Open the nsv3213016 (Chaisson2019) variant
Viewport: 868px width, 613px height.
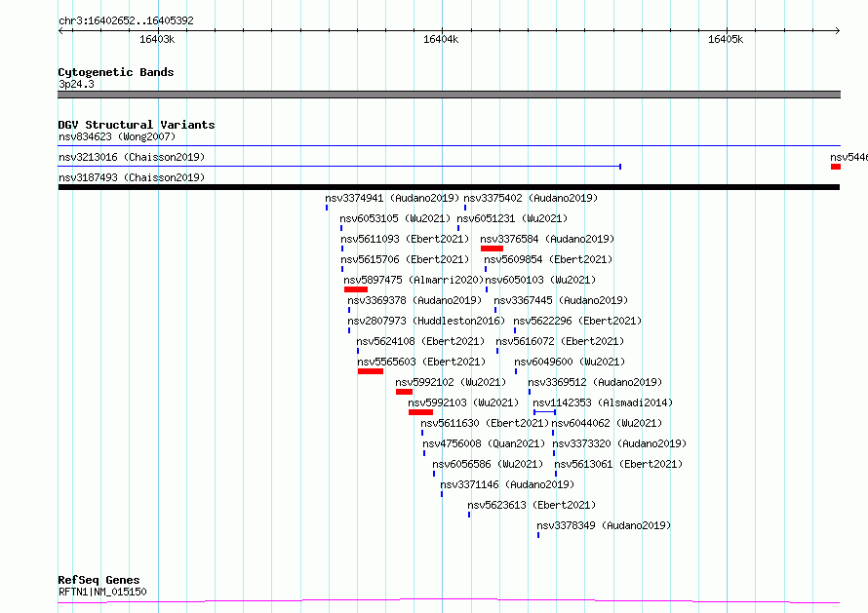tap(132, 157)
